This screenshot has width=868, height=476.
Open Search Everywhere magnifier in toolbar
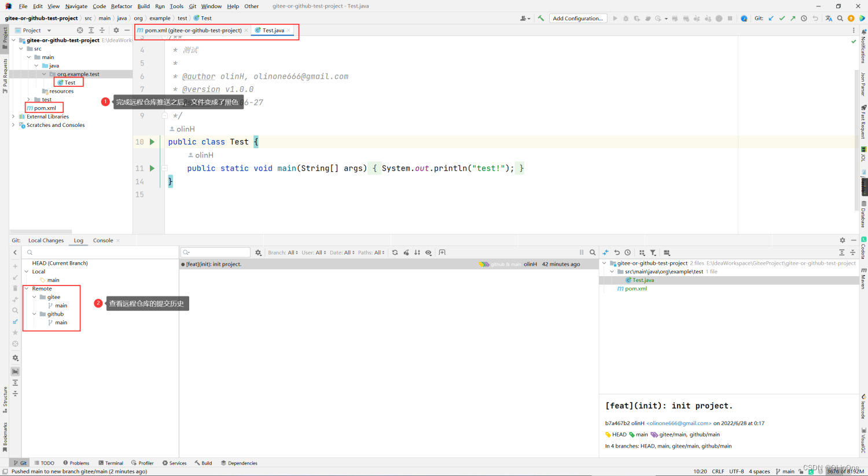[840, 18]
